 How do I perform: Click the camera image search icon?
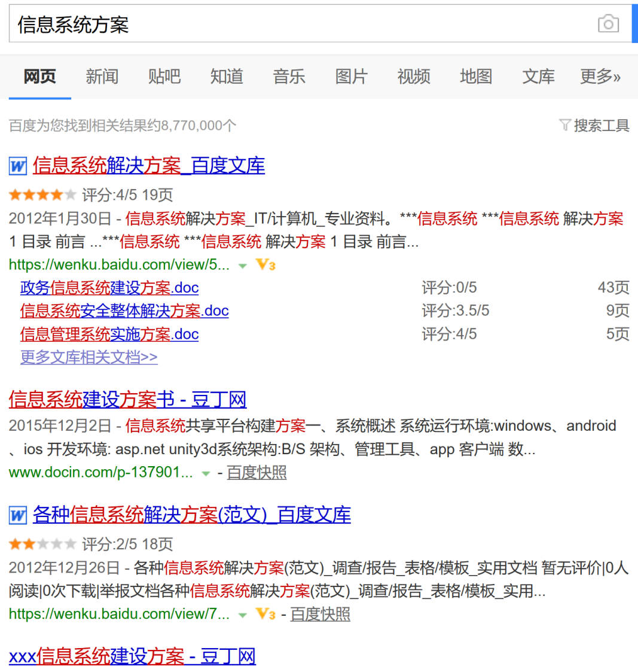[x=608, y=23]
